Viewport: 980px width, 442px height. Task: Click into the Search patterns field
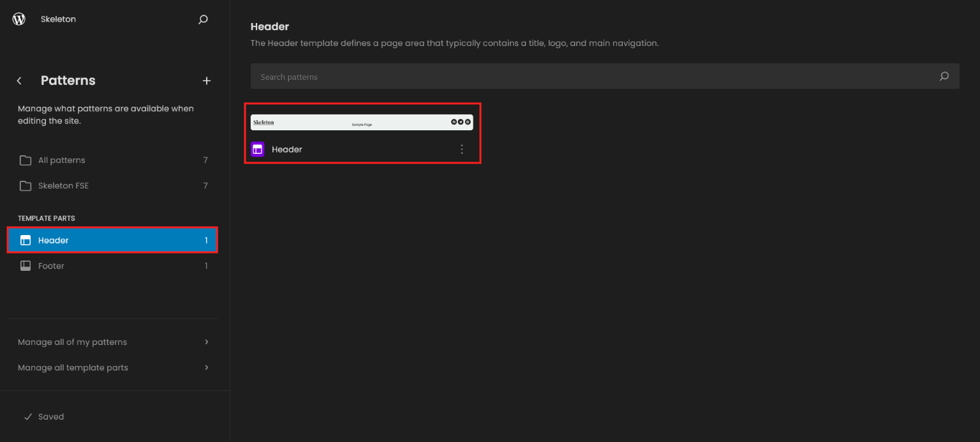pyautogui.click(x=605, y=76)
